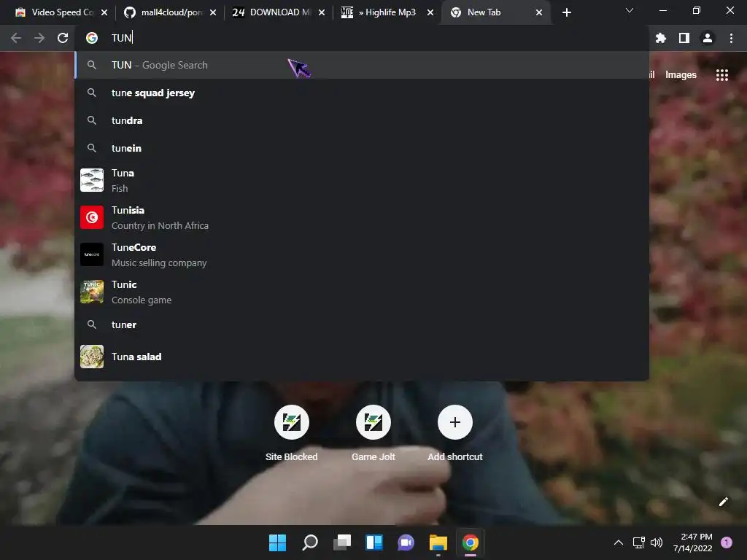Open Task View on the taskbar

[342, 542]
